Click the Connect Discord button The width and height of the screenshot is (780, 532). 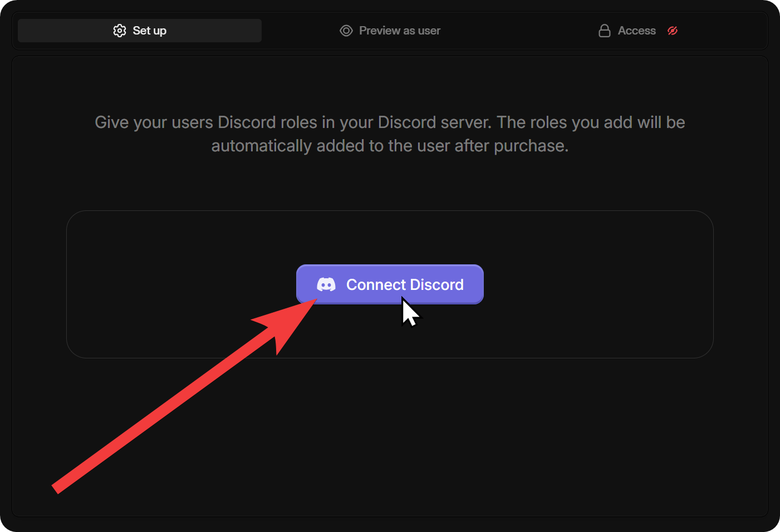[390, 284]
